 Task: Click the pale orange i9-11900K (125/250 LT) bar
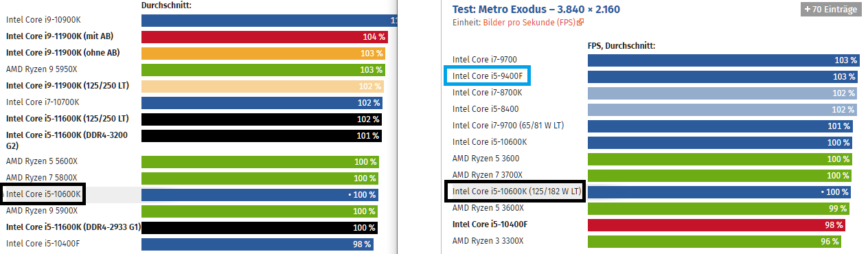262,86
